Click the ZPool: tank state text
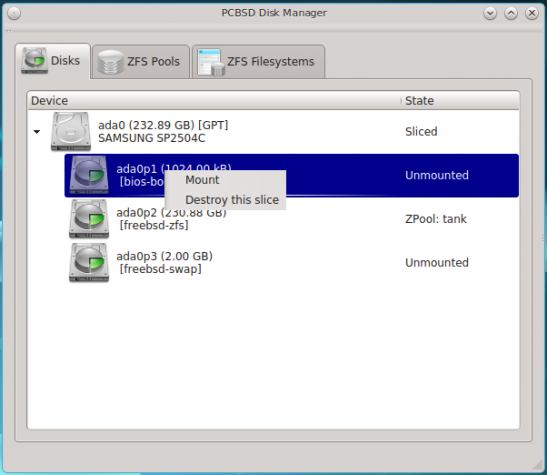The height and width of the screenshot is (475, 547). click(x=436, y=219)
